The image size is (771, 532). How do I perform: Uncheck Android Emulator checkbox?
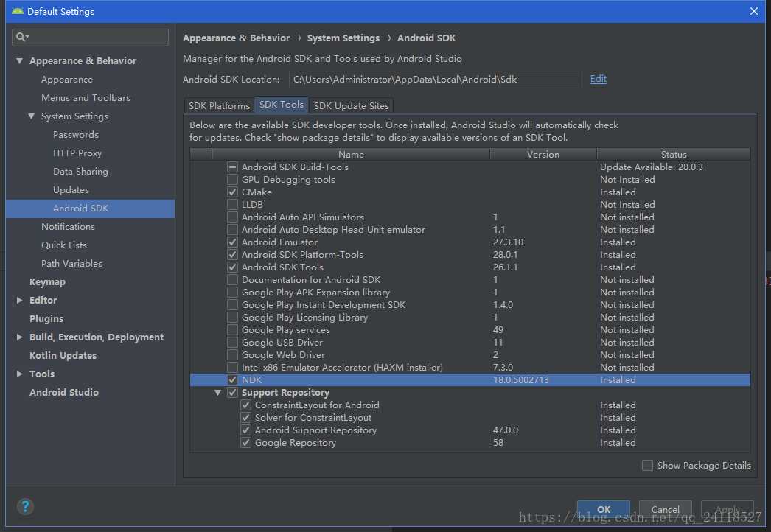[x=233, y=242]
